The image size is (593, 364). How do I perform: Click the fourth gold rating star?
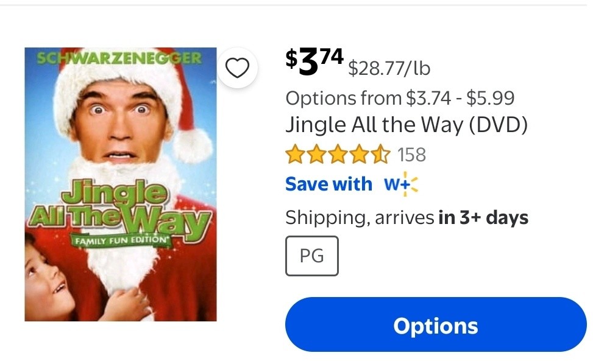(360, 155)
